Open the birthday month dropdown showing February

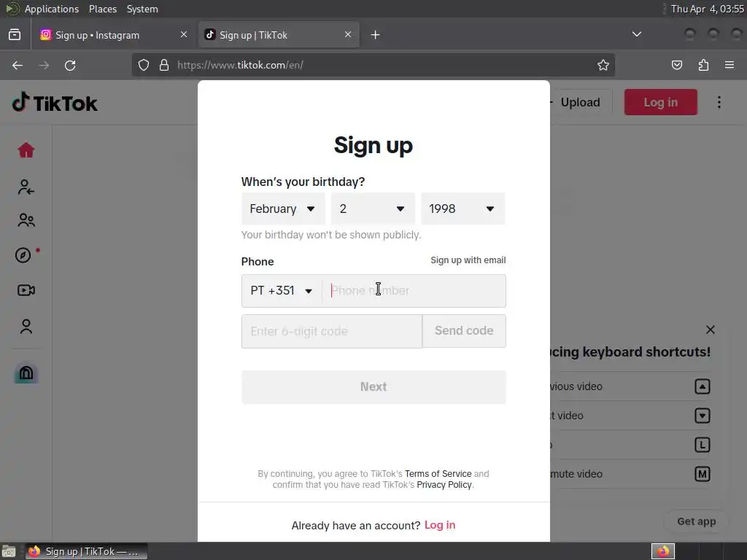click(283, 209)
